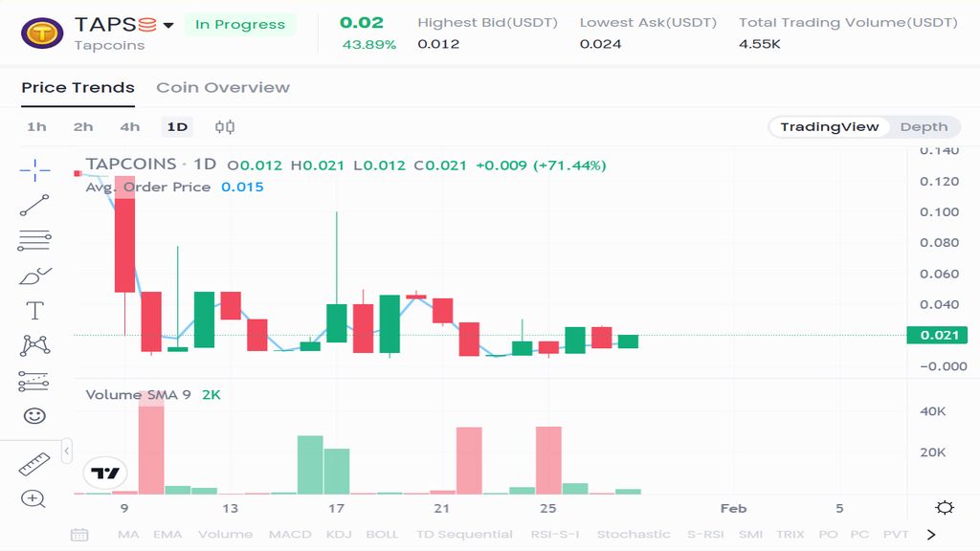Click the Total Trading Volume 4.55K value
This screenshot has height=551, width=980.
pos(760,44)
